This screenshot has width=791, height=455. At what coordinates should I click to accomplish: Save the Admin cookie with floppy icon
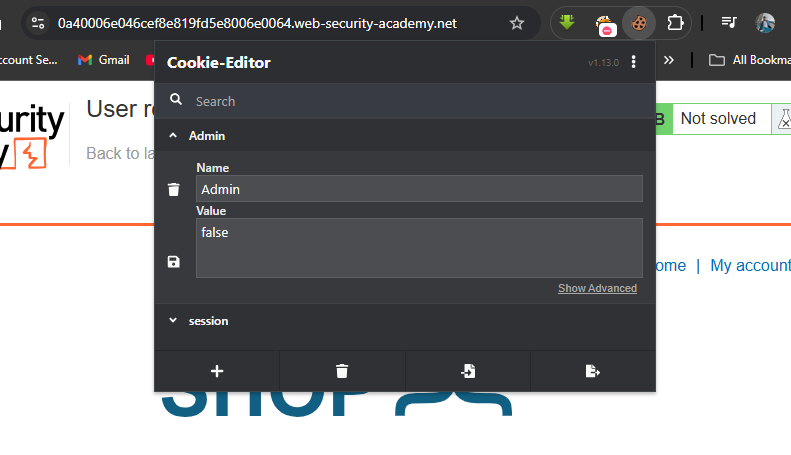click(174, 262)
